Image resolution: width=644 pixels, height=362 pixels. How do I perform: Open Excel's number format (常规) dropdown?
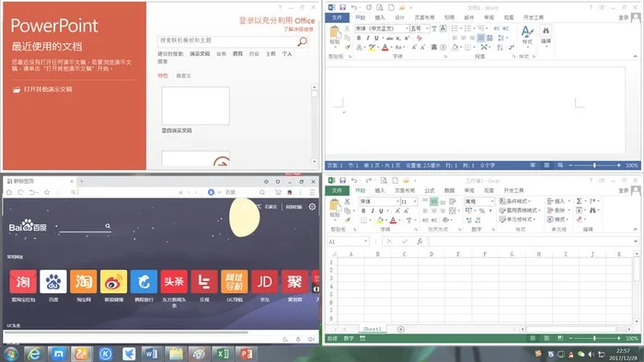[x=492, y=201]
